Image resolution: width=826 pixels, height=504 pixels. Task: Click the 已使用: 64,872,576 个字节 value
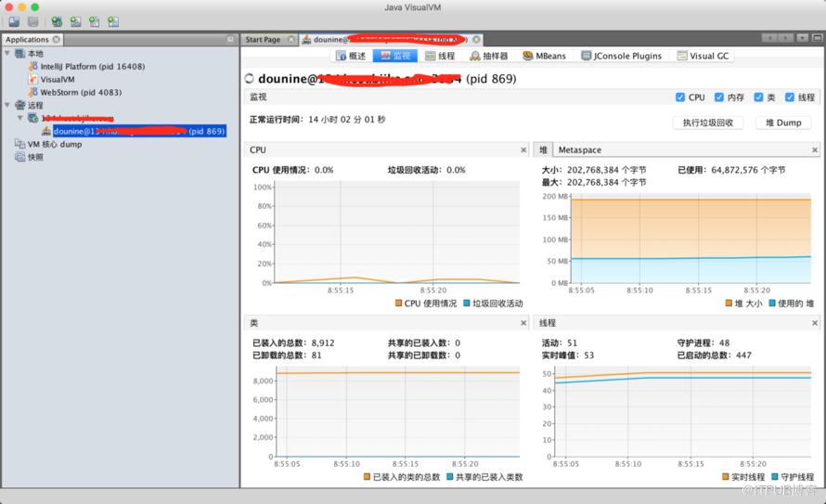pyautogui.click(x=731, y=170)
